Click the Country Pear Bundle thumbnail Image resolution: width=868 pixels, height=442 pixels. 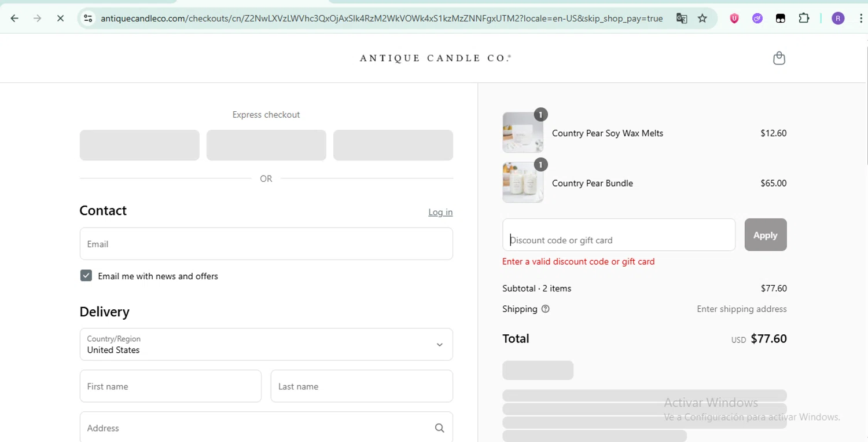(x=523, y=182)
